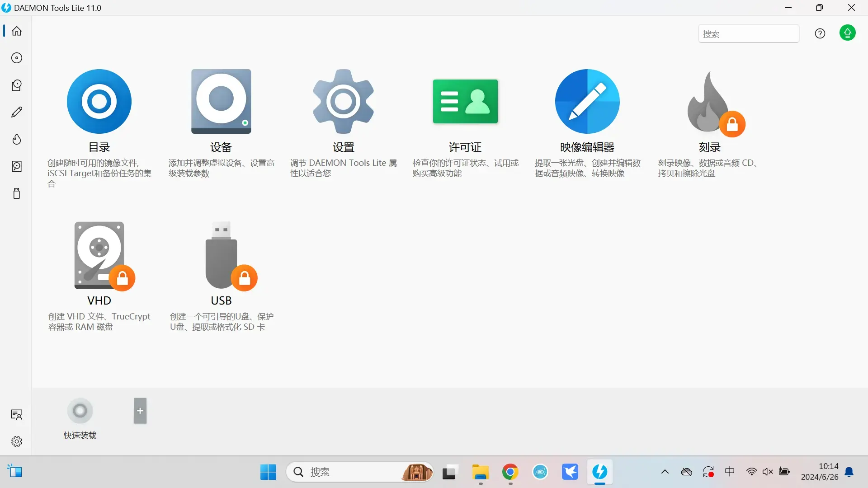Open the locked USB tile

(231, 256)
